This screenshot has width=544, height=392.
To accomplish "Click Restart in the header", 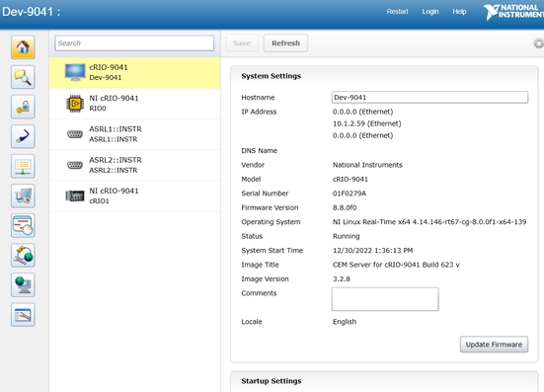I will (397, 12).
